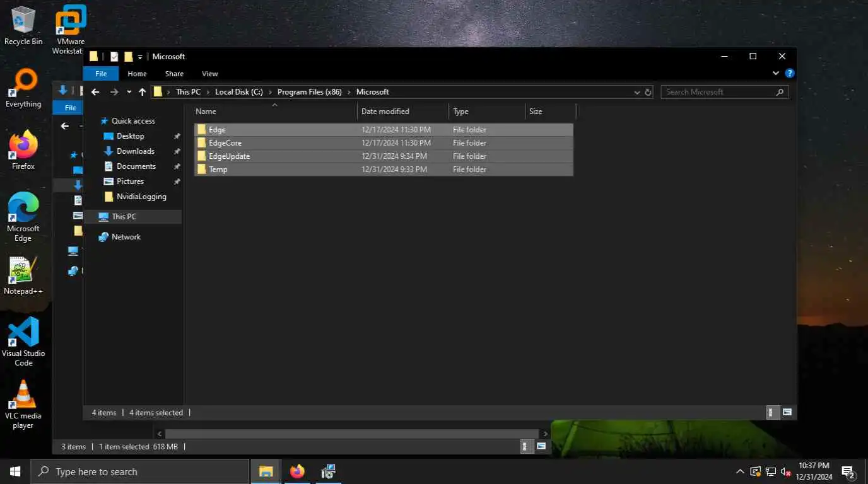Open the File tab in Microsoft window
This screenshot has width=868, height=484.
pyautogui.click(x=101, y=74)
